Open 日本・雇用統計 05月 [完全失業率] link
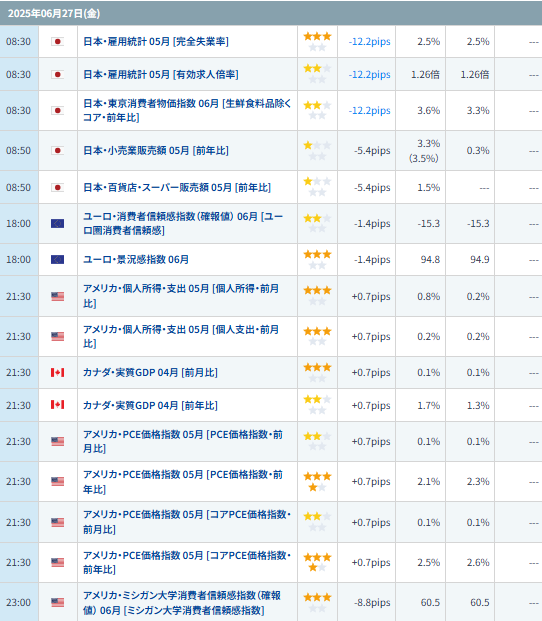542x621 pixels. pyautogui.click(x=156, y=42)
